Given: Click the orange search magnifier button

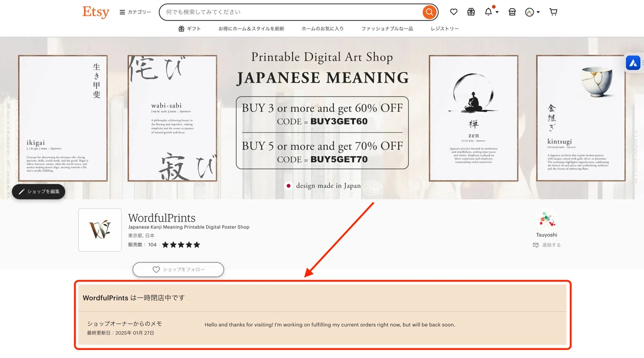Looking at the screenshot, I should [x=429, y=12].
